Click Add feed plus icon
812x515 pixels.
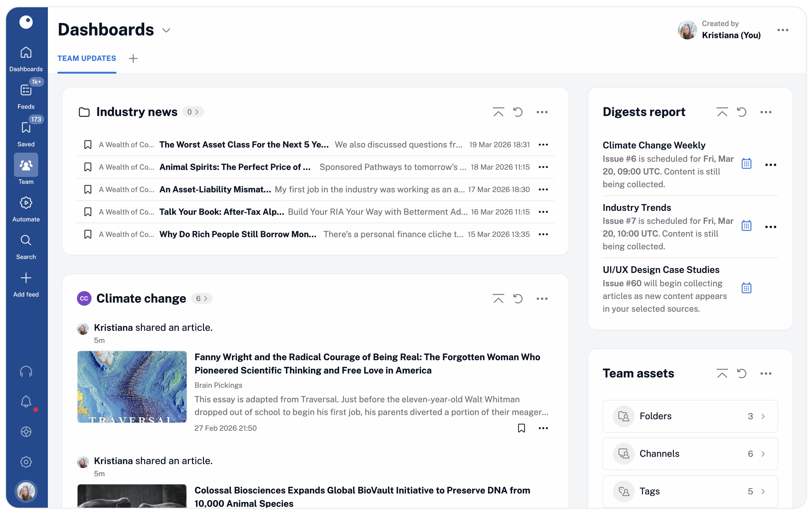26,278
